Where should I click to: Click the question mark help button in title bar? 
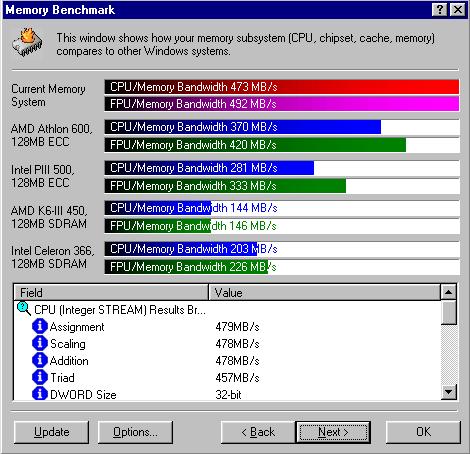pyautogui.click(x=440, y=10)
